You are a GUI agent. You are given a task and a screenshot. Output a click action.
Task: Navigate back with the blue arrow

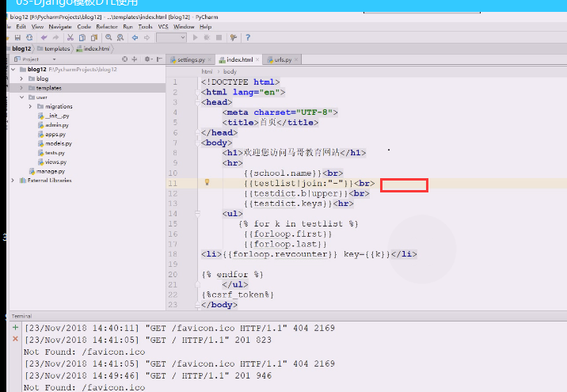[135, 37]
